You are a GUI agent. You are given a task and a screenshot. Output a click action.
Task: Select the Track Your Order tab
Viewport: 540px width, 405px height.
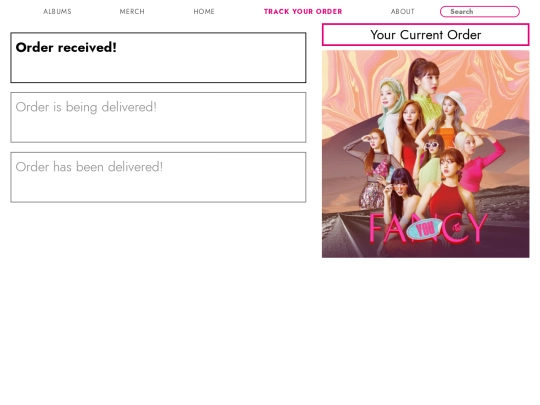tap(303, 11)
